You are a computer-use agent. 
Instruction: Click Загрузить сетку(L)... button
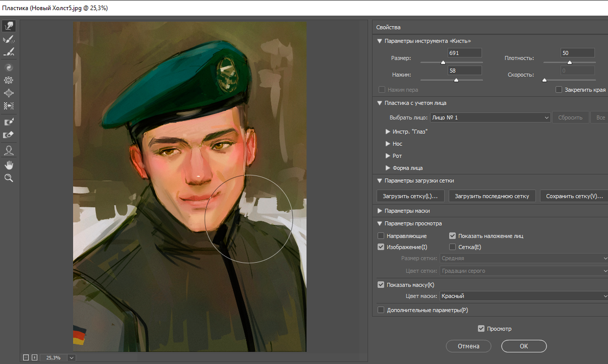pos(410,196)
